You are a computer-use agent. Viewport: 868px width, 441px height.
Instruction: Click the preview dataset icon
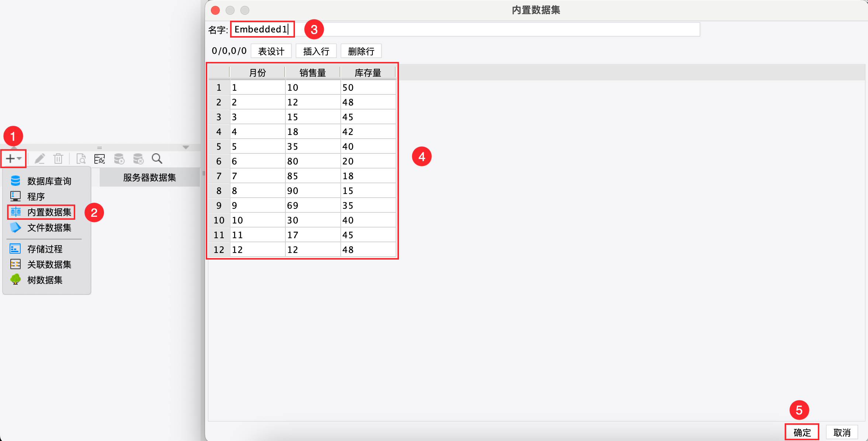[81, 159]
